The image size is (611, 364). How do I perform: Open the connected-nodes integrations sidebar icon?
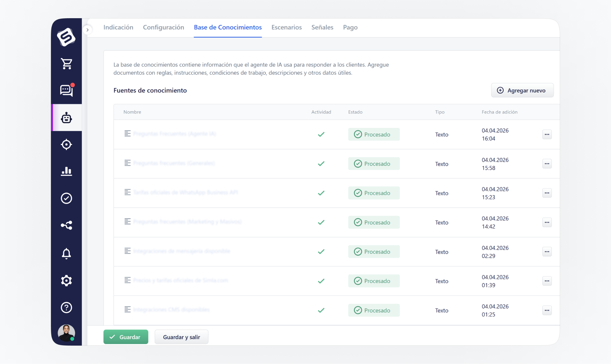click(x=66, y=225)
